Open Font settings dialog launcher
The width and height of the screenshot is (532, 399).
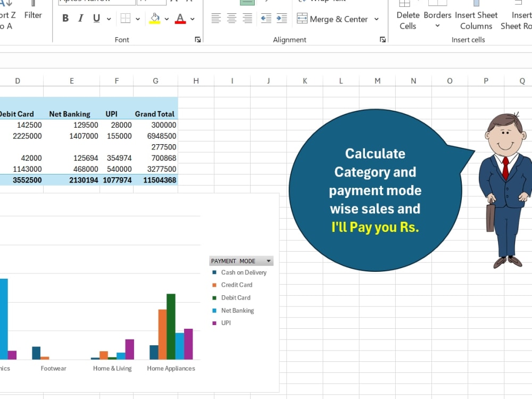(198, 40)
